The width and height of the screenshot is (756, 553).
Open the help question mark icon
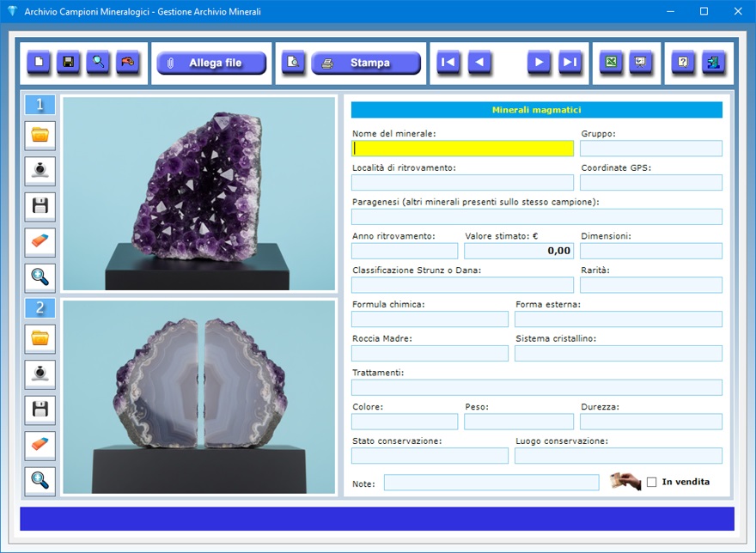tap(683, 63)
